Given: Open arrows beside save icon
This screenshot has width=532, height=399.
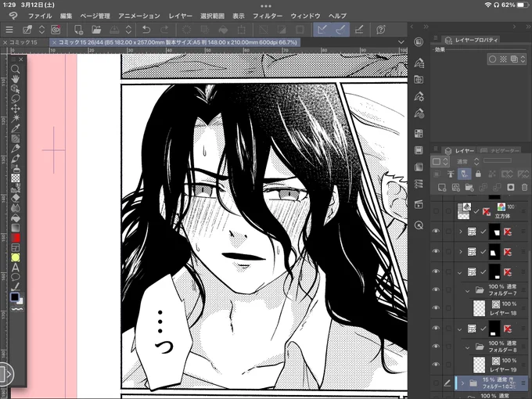Looking at the screenshot, I should [x=128, y=30].
